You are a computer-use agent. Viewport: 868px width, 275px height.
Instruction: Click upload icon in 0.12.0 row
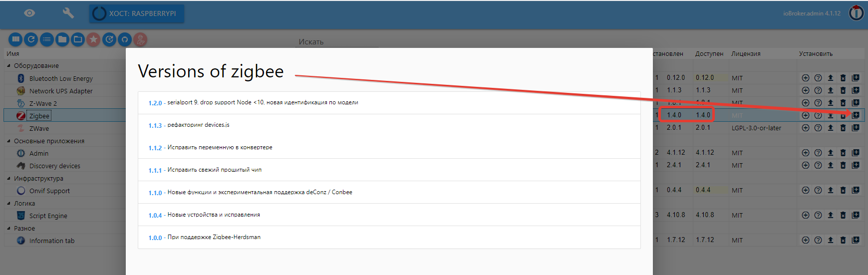pyautogui.click(x=831, y=78)
